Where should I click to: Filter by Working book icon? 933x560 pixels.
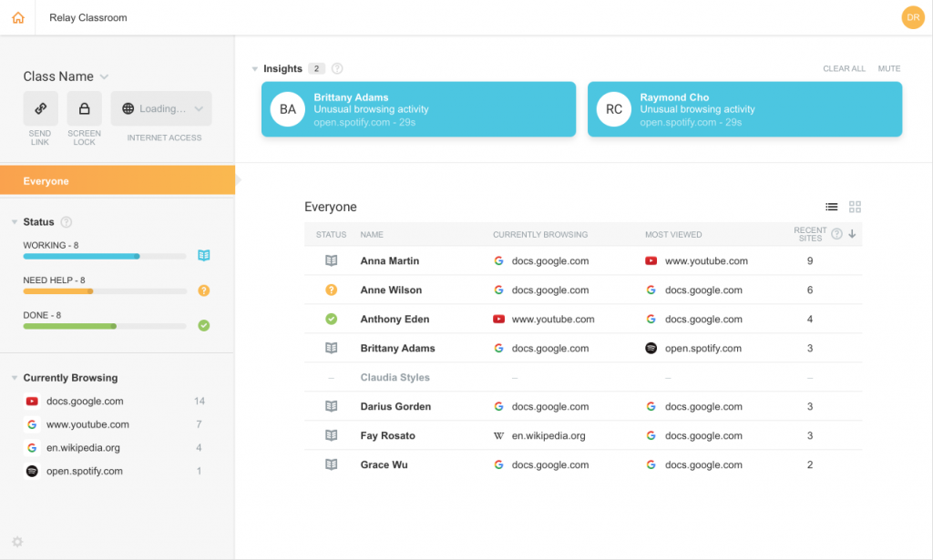203,255
